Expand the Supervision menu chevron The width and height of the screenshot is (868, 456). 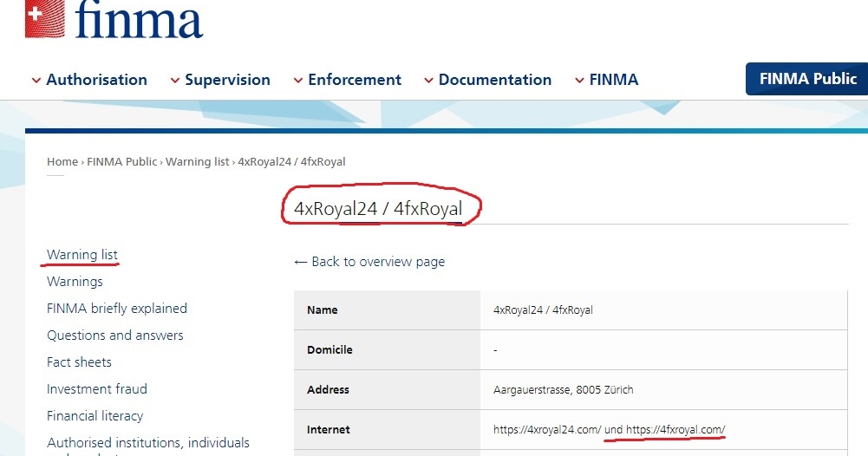point(175,81)
